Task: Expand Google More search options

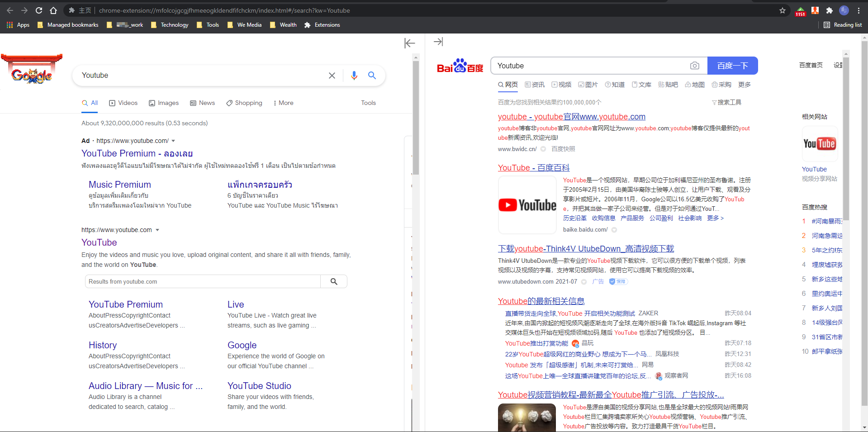Action: (x=284, y=103)
